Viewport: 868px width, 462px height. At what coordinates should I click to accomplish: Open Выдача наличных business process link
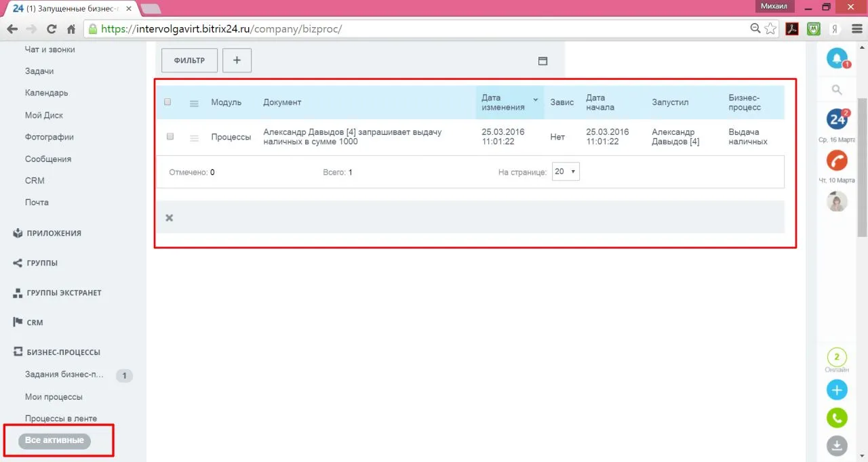pos(748,137)
